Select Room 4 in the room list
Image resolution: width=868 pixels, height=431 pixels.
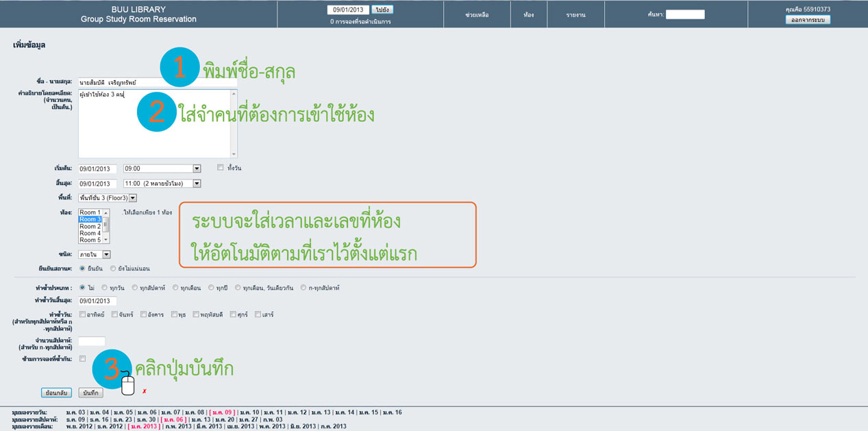90,233
